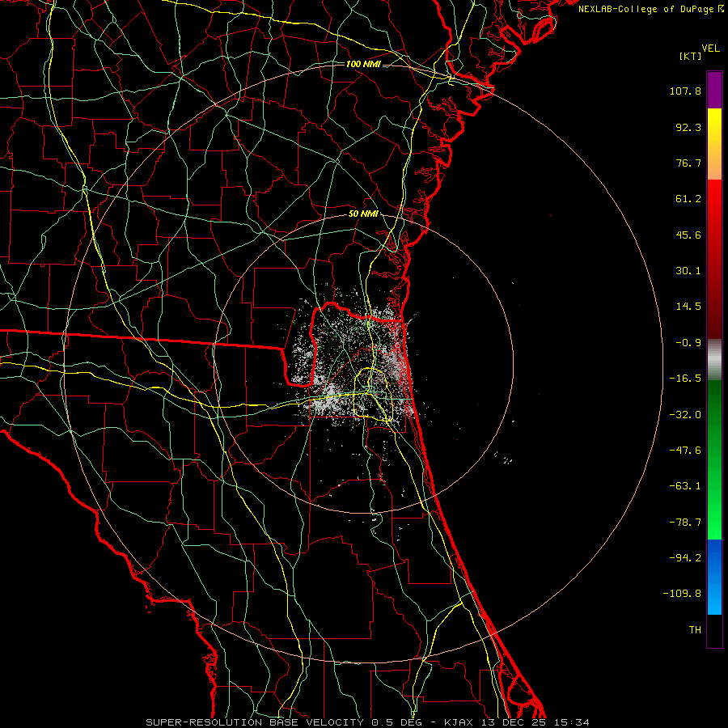This screenshot has height=728, width=728.
Task: Pick the gray near-zero segment of color scale
Action: 714,360
